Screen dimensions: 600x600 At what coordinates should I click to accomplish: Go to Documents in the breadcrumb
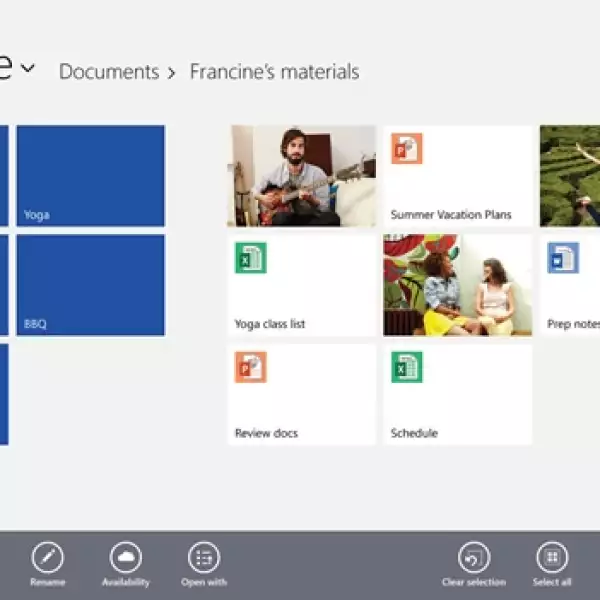(x=109, y=72)
